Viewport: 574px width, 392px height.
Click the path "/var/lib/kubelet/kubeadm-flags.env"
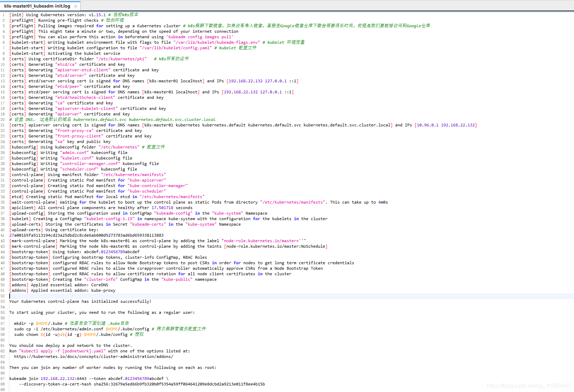coord(216,42)
